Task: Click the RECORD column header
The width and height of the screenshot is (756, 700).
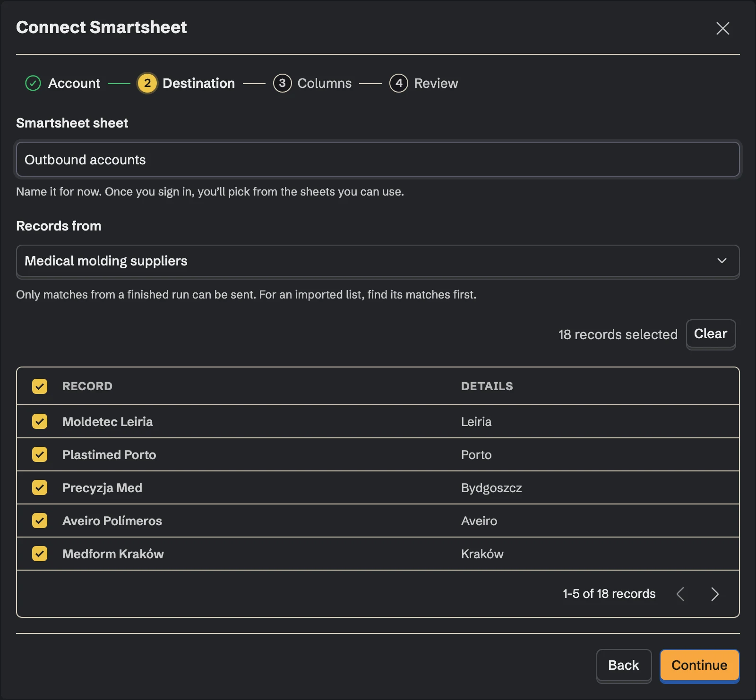Action: coord(87,386)
